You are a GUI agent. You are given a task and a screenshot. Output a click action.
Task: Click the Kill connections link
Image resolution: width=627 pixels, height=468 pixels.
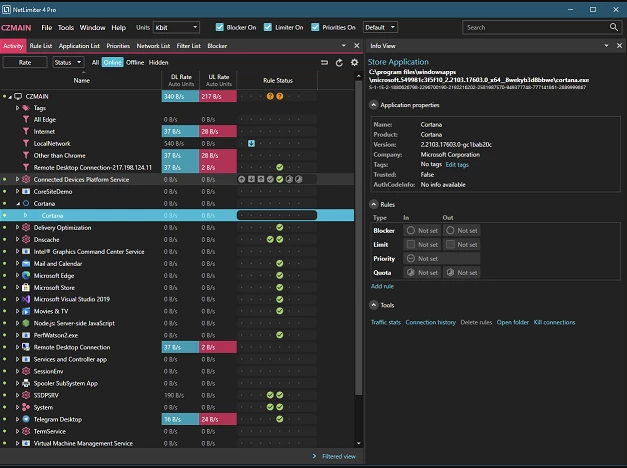(554, 322)
